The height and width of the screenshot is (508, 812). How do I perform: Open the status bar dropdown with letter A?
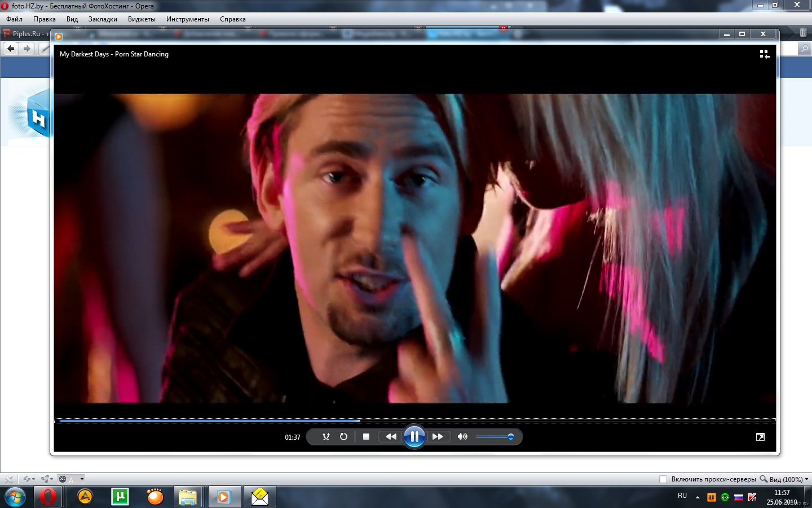coord(72,479)
